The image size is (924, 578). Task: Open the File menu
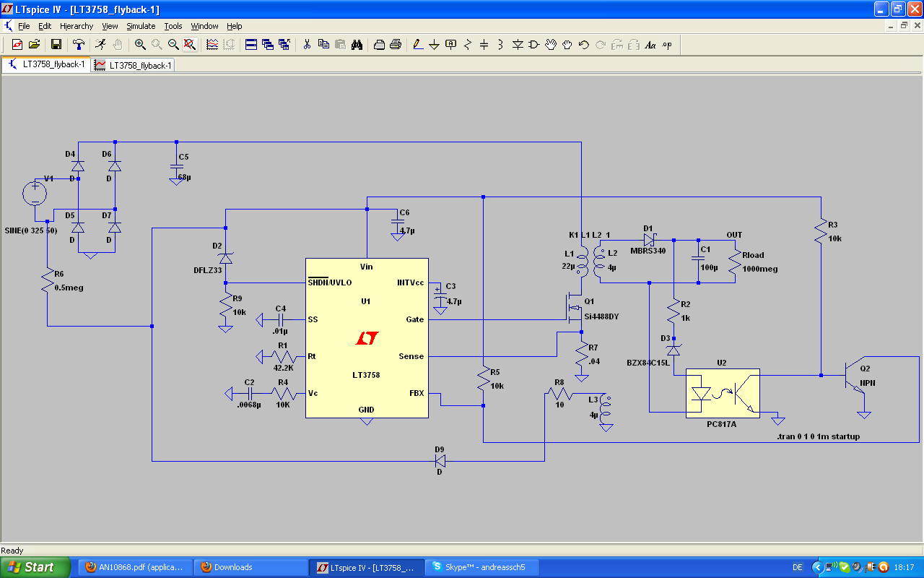pyautogui.click(x=24, y=26)
